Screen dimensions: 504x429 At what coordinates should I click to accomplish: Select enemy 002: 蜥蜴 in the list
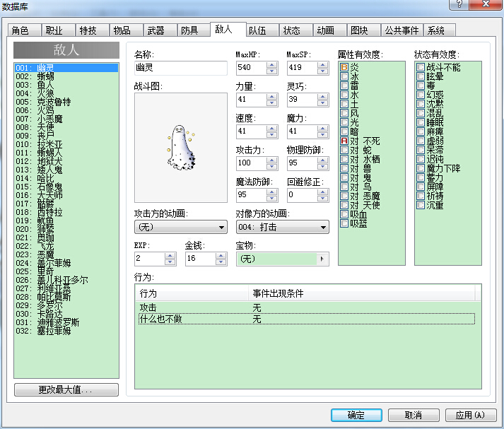[66, 76]
